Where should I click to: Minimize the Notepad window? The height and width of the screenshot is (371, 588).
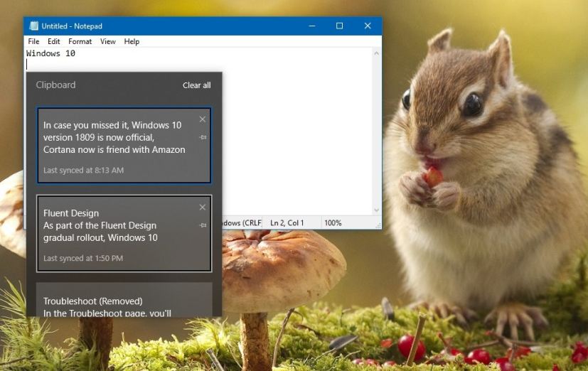click(313, 26)
